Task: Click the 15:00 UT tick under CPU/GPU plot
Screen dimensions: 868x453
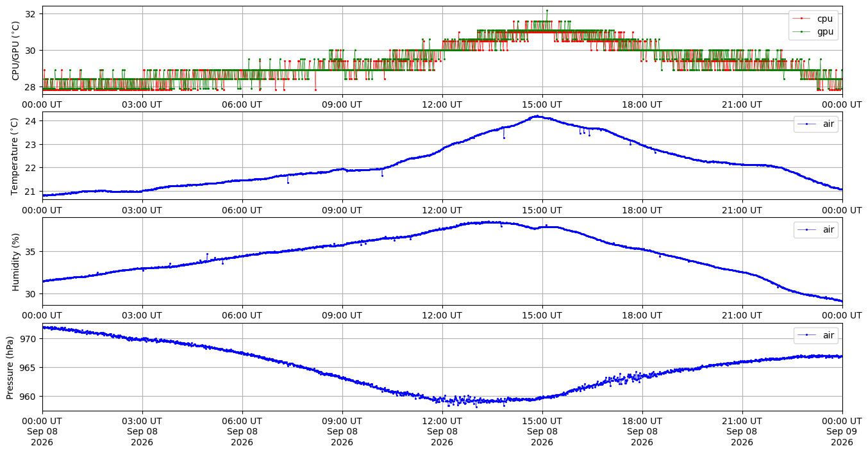Action: (542, 104)
